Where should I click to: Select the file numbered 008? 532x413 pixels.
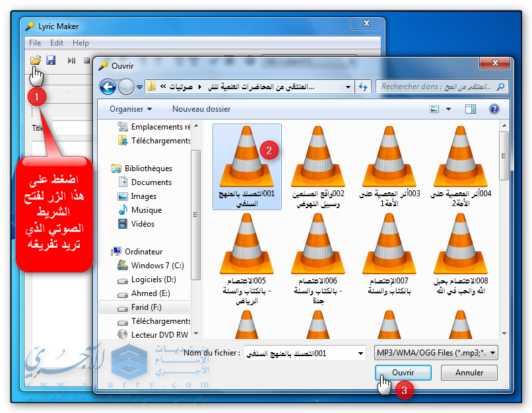[461, 254]
